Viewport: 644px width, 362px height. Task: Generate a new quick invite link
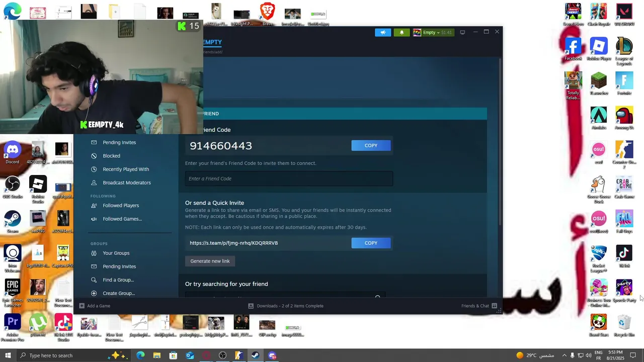pos(210,261)
